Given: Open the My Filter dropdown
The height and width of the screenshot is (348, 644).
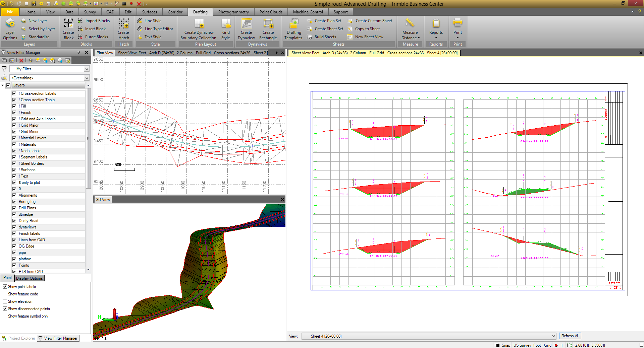Looking at the screenshot, I should click(87, 69).
